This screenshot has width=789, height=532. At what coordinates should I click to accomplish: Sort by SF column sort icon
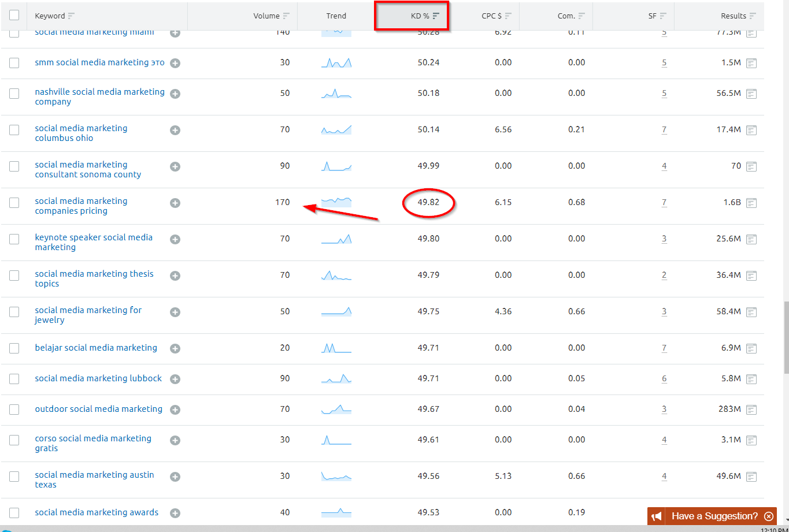(663, 16)
